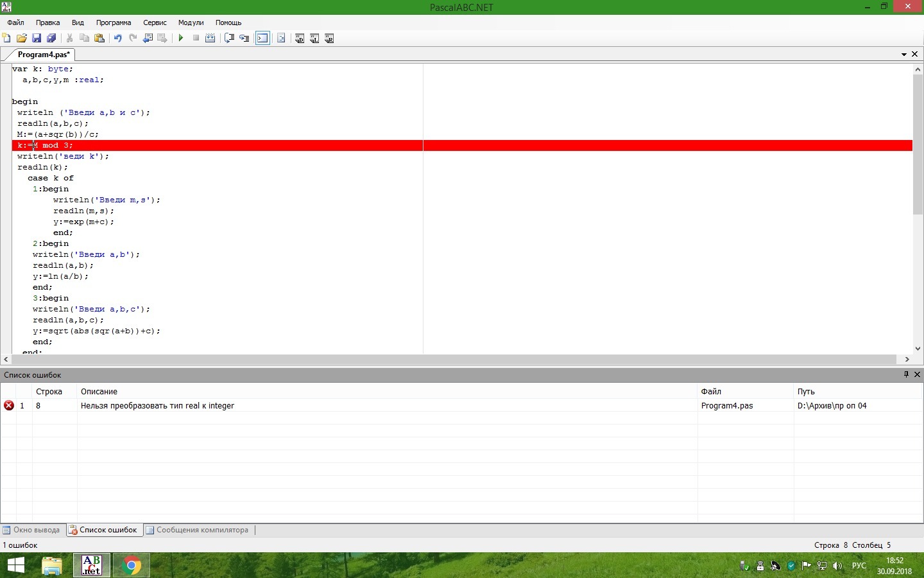Select the error 'Нельзя преобразовать тип real к integer'
Screen dimensions: 924x578
click(x=157, y=406)
